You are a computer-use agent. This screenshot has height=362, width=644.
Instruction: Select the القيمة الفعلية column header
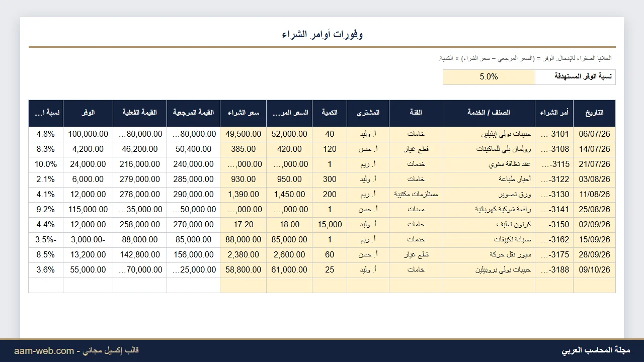click(x=140, y=113)
